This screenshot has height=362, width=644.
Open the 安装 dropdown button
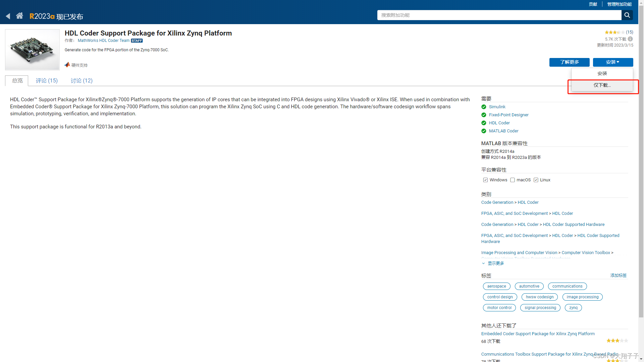pyautogui.click(x=613, y=62)
